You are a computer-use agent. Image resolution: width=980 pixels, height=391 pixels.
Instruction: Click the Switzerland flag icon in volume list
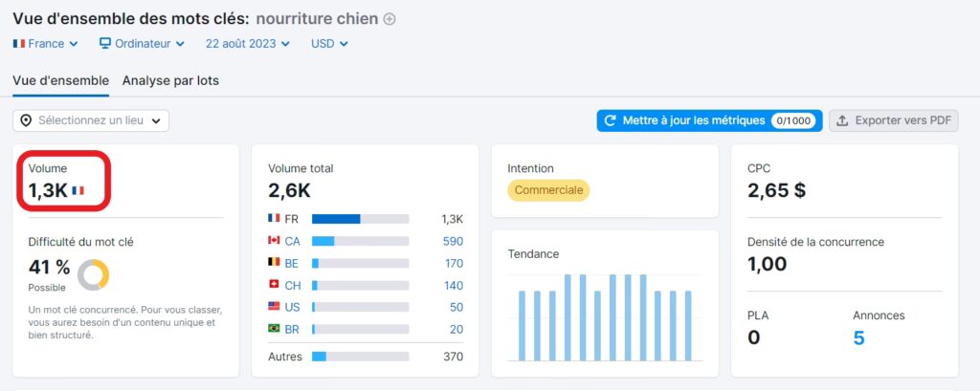click(x=275, y=285)
